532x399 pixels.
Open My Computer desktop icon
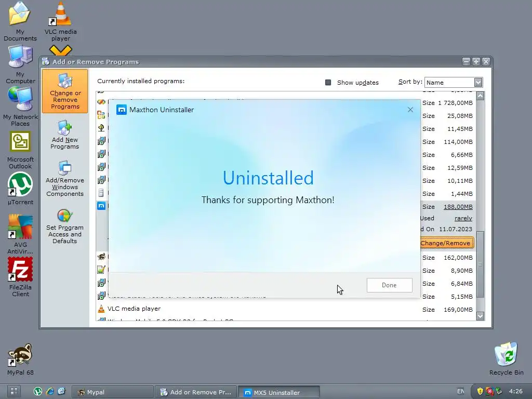(x=20, y=64)
